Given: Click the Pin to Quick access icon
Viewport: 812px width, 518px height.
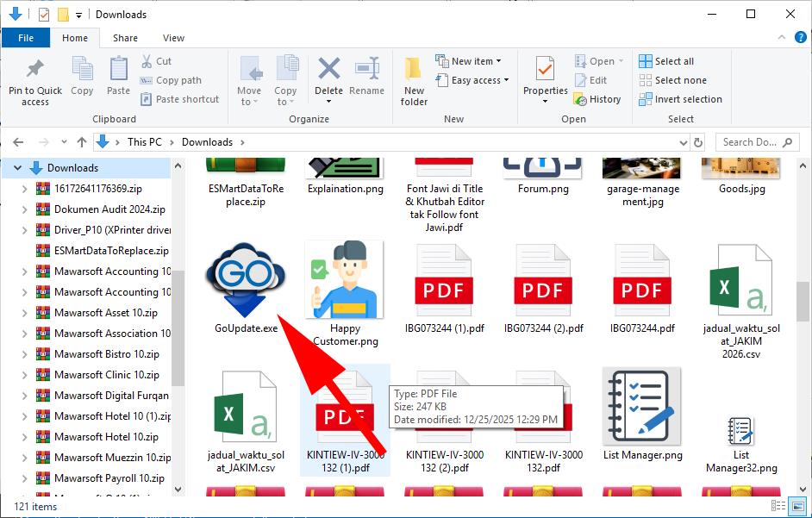Looking at the screenshot, I should (x=35, y=69).
